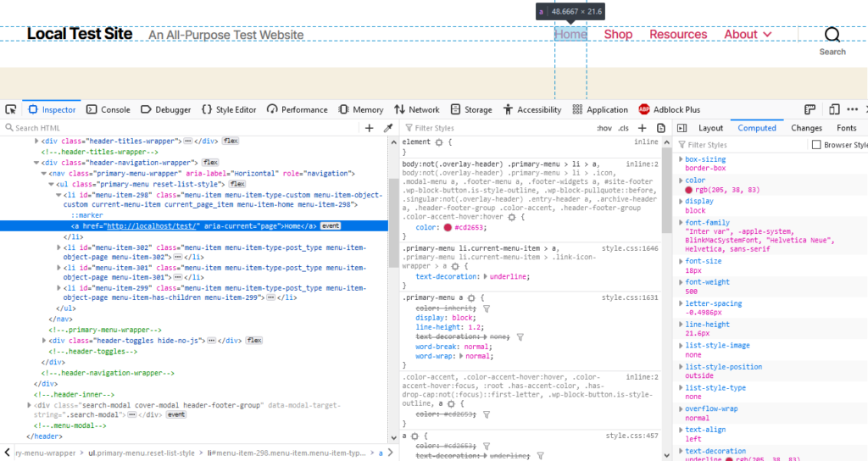Open the Storage tab
Viewport: 868px width, 461px height.
click(471, 109)
